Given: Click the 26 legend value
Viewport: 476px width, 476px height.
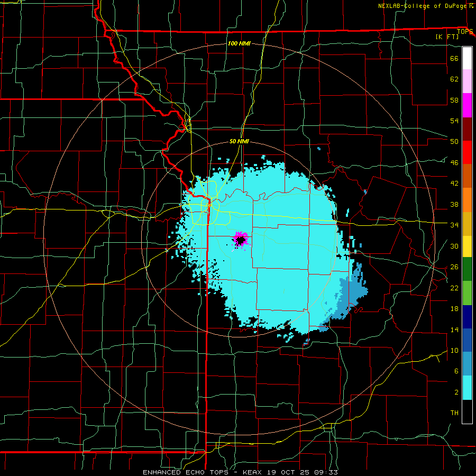Looking at the screenshot, I should click(454, 267).
